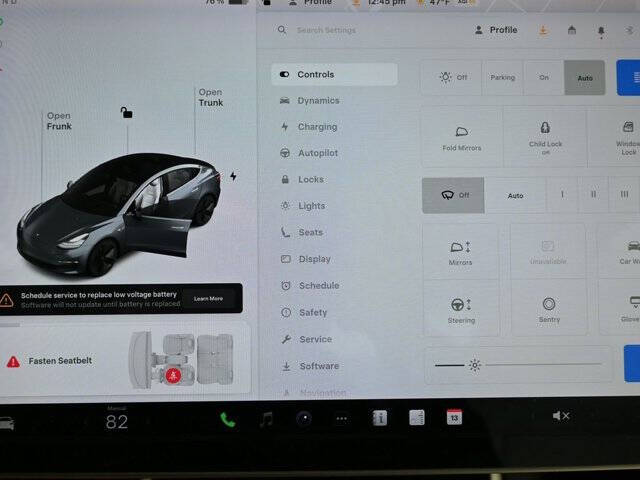This screenshot has width=640, height=480.
Task: Open the Software settings section
Action: tap(311, 366)
